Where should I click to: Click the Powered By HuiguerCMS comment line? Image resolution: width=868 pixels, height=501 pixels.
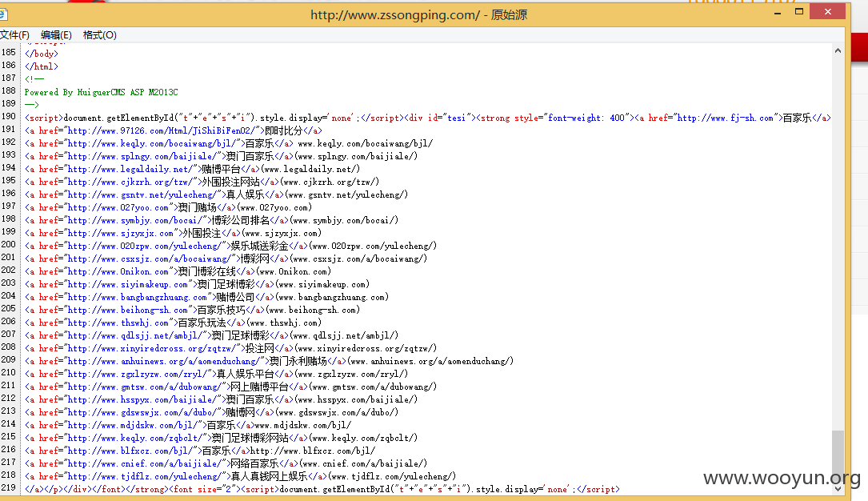(102, 92)
